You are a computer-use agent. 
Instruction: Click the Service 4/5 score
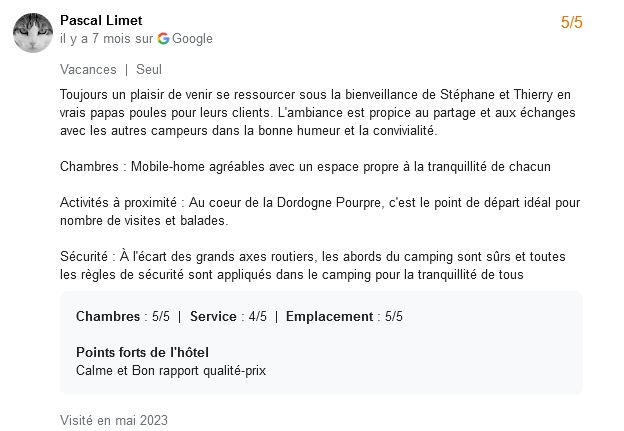point(228,316)
